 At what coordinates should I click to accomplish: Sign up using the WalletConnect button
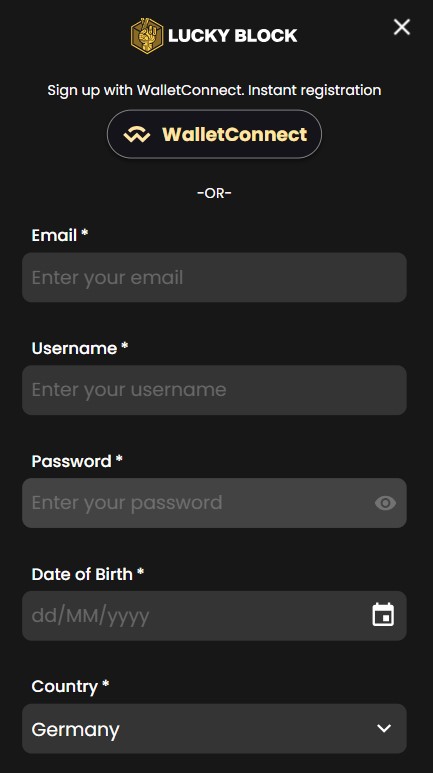(215, 134)
